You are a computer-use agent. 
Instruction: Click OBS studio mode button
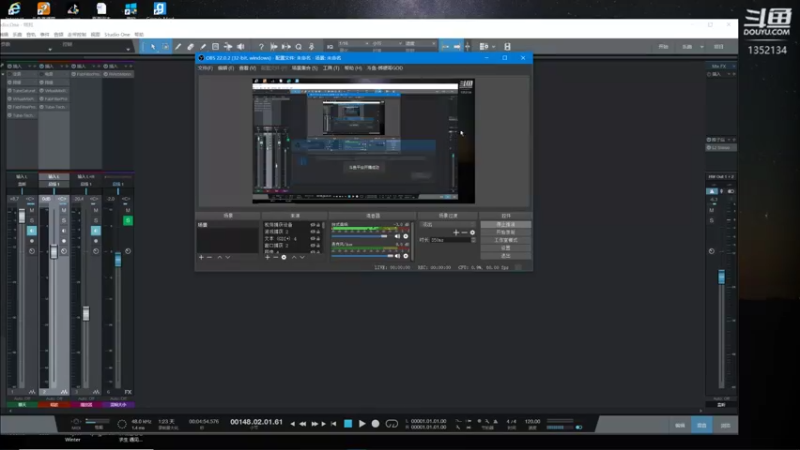506,240
